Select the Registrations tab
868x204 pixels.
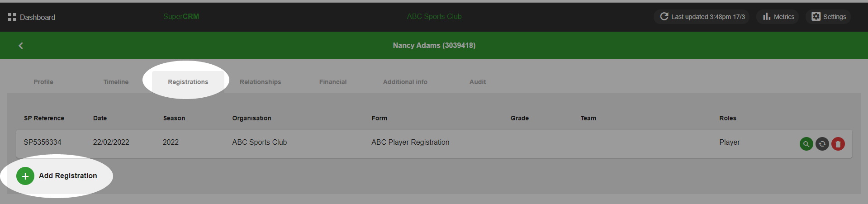pos(188,82)
